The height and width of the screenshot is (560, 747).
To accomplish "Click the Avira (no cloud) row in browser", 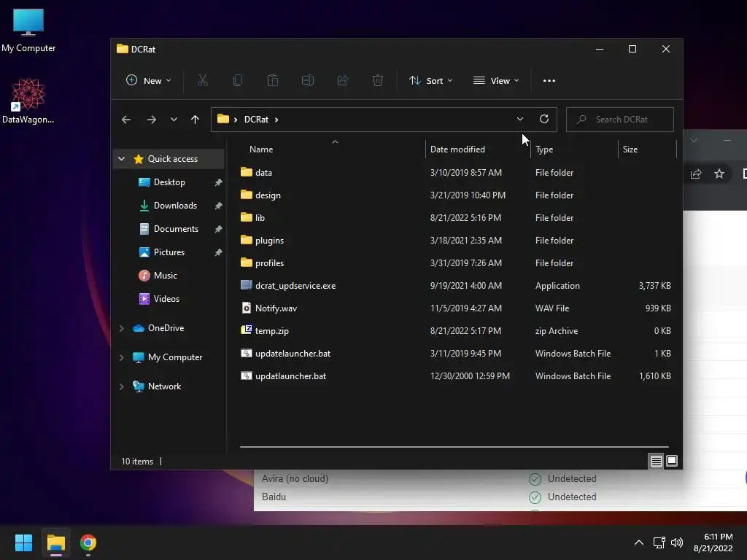I will (x=500, y=478).
